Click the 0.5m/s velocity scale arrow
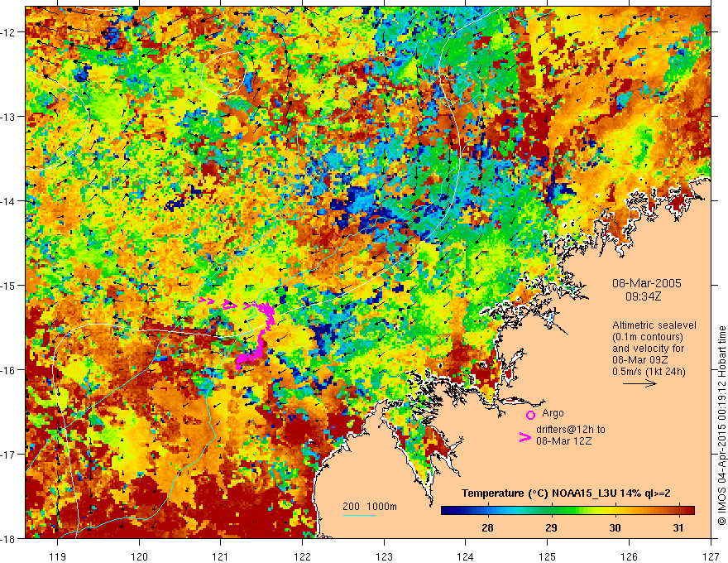This screenshot has width=728, height=563. [639, 383]
